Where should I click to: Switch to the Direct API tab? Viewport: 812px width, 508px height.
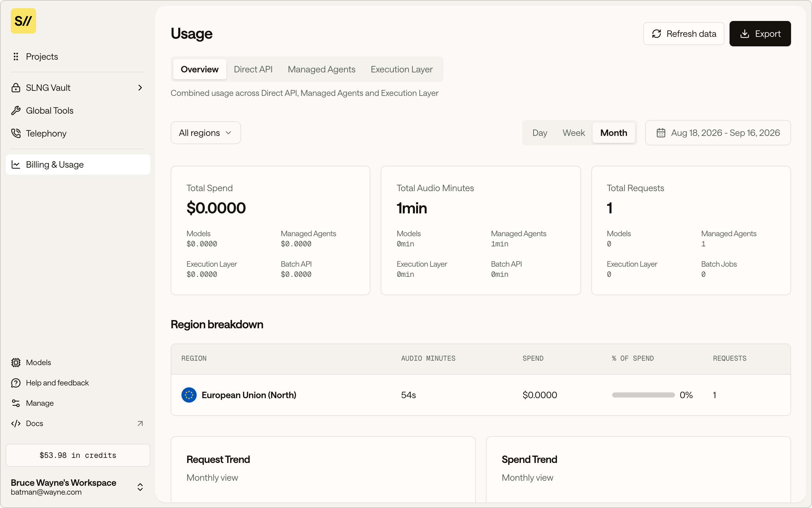(x=253, y=69)
